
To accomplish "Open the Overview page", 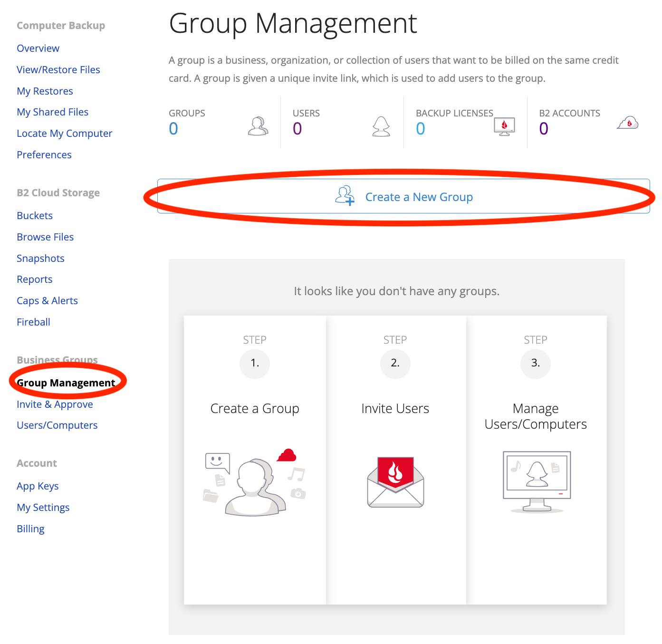I will [38, 48].
